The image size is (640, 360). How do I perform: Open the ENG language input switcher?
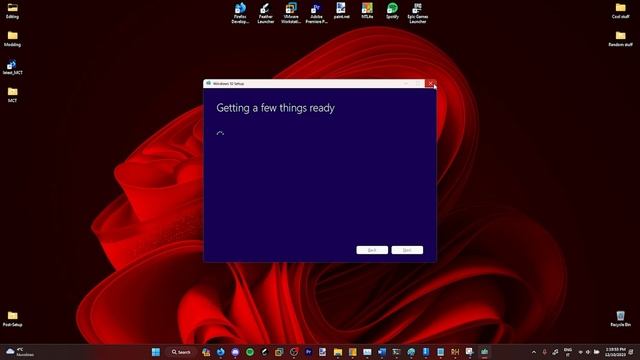coord(567,352)
